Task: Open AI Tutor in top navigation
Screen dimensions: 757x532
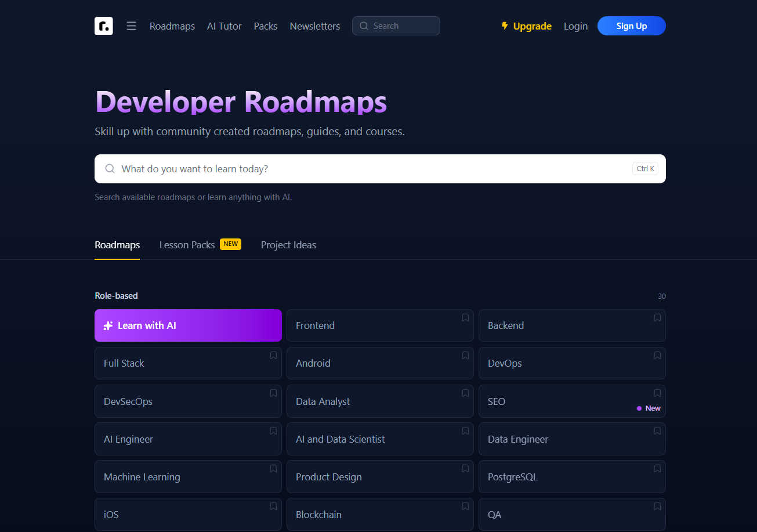Action: pyautogui.click(x=224, y=26)
